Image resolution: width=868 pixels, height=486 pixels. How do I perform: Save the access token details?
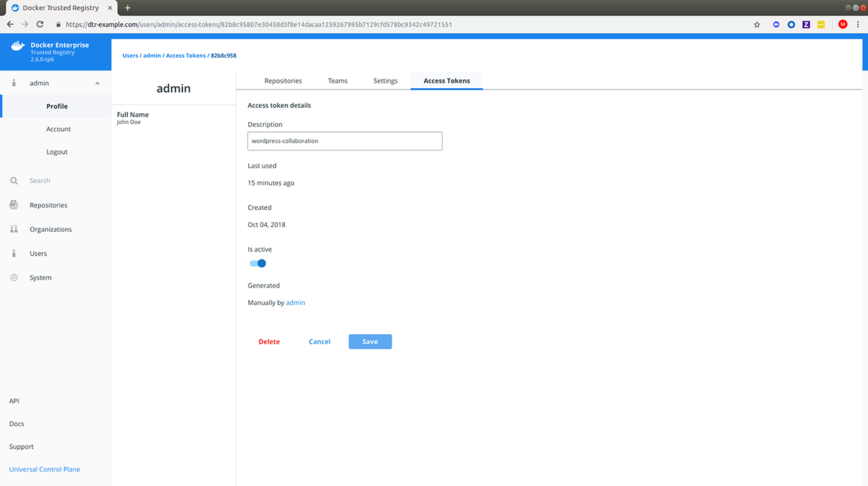[370, 341]
